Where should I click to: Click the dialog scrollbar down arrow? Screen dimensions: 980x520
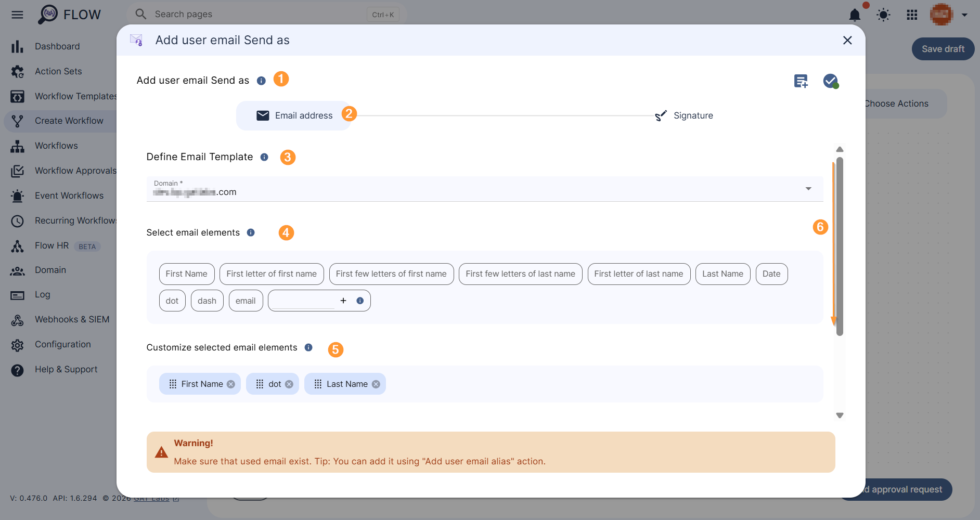point(840,415)
